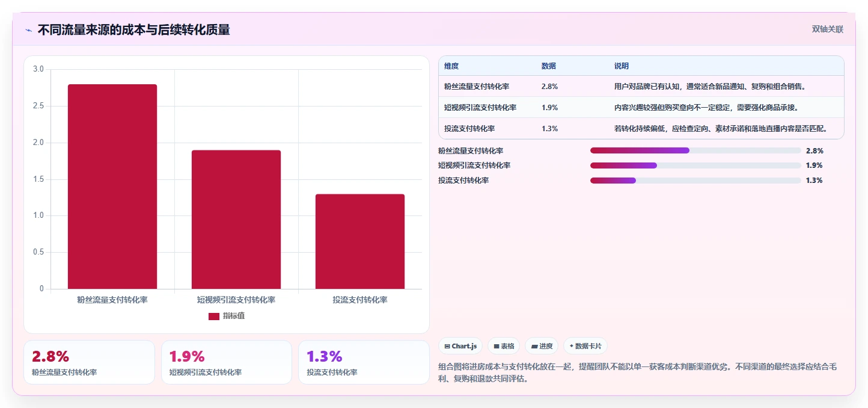
Task: Click the y-axis tick label 1.0
Action: tap(38, 215)
